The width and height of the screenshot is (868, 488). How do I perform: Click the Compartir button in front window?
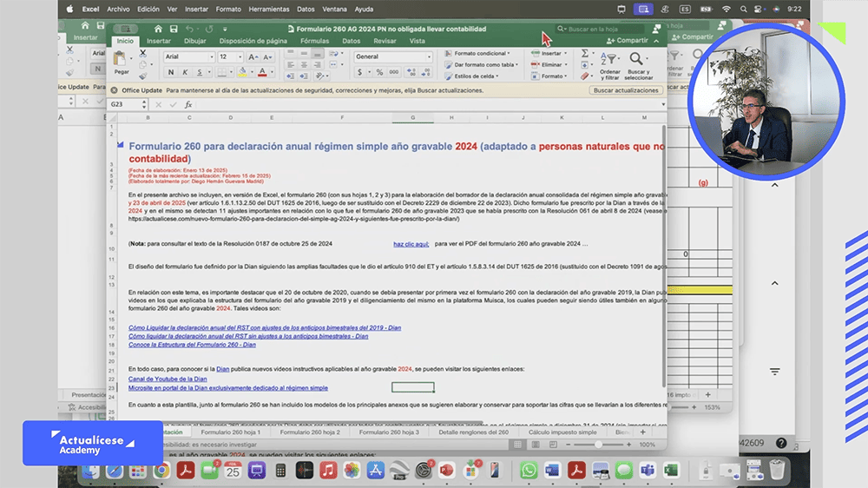coord(628,41)
